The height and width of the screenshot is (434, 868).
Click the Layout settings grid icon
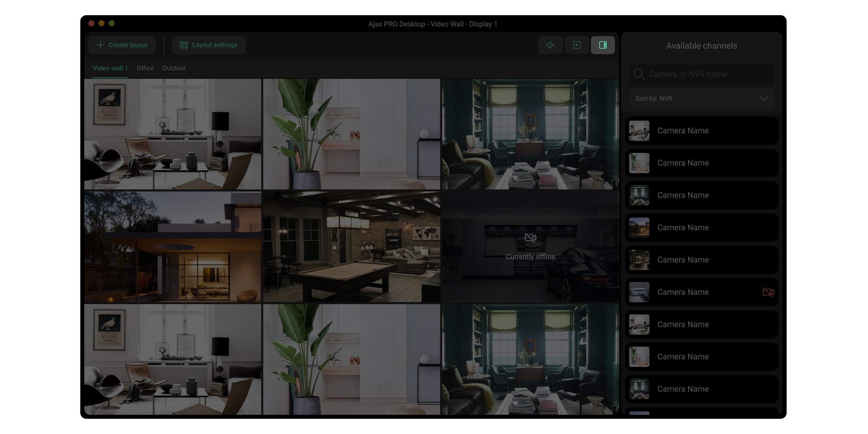[x=184, y=45]
